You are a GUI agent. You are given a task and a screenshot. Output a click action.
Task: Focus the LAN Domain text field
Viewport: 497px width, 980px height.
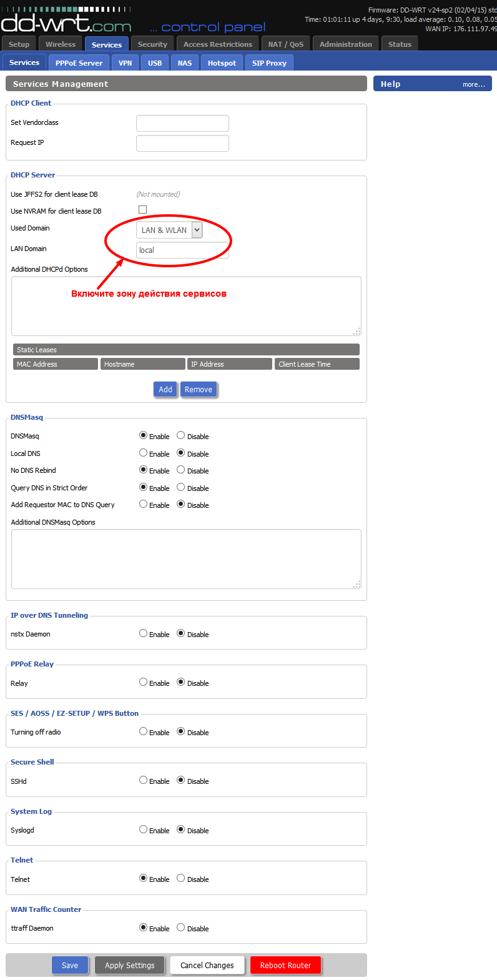[x=182, y=250]
